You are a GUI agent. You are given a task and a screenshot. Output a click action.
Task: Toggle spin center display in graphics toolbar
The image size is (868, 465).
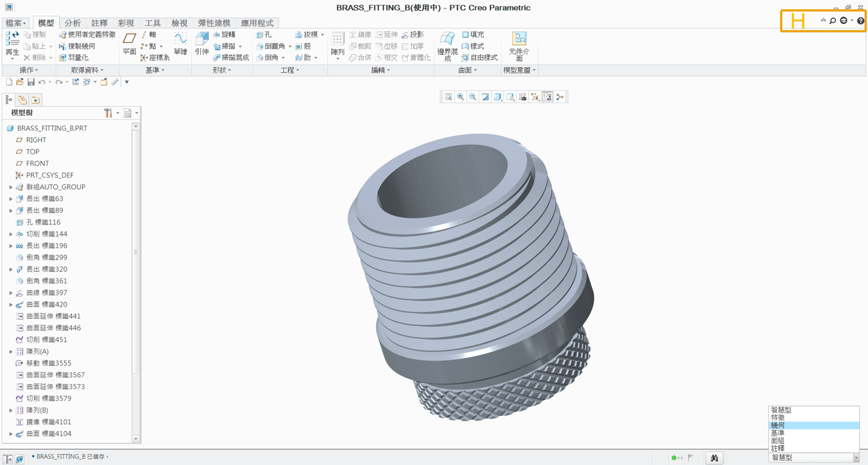tap(560, 97)
